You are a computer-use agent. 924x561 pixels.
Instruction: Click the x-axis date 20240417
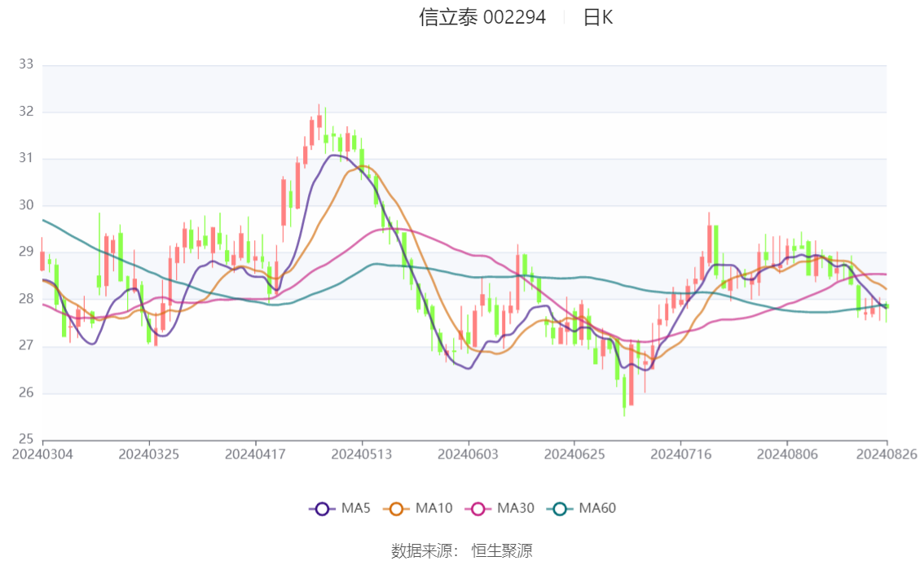click(255, 454)
